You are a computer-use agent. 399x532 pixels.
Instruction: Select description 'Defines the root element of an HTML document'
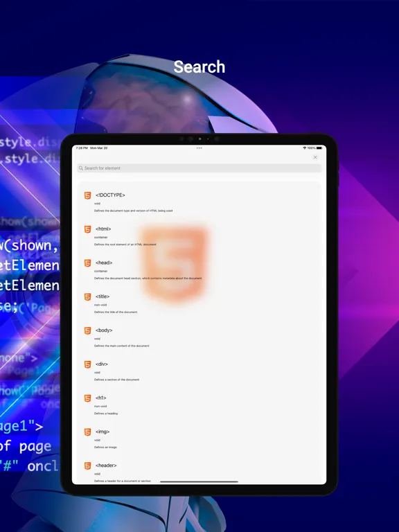tap(125, 245)
